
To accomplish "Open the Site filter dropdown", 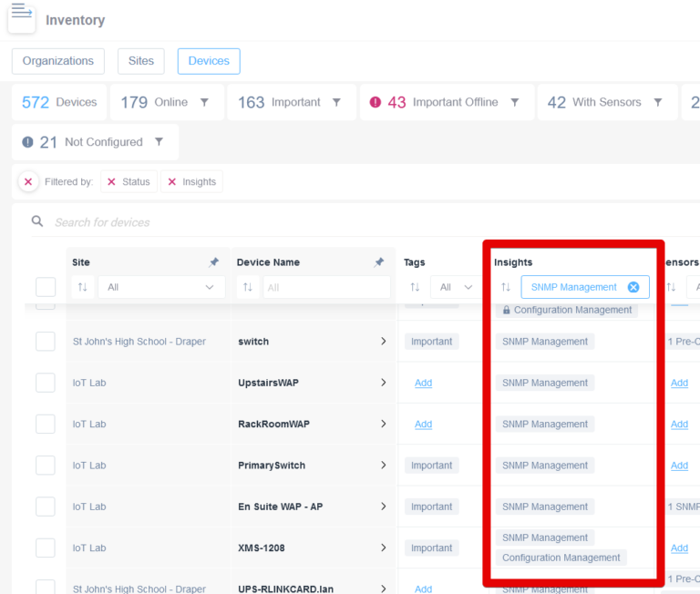I will coord(161,287).
